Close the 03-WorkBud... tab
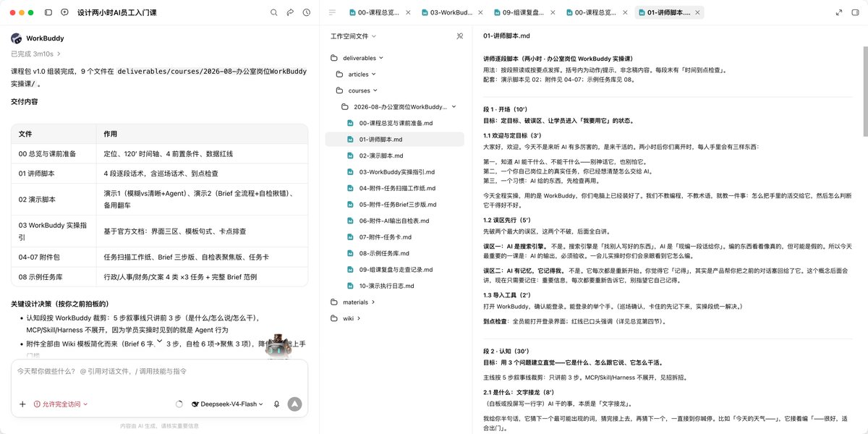This screenshot has width=868, height=434. pos(482,12)
